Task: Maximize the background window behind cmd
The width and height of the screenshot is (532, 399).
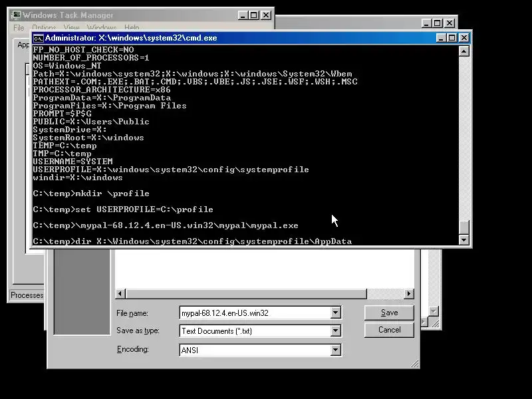Action: 438,23
